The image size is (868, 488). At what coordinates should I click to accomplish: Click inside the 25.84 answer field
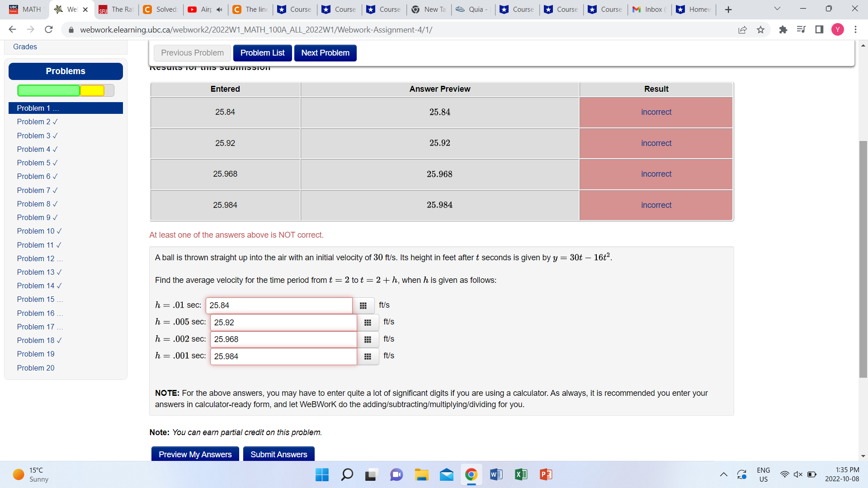pyautogui.click(x=279, y=305)
